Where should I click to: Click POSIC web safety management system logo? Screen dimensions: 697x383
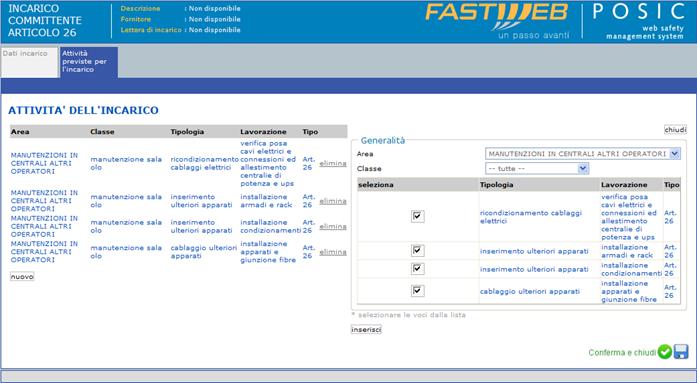tap(639, 21)
